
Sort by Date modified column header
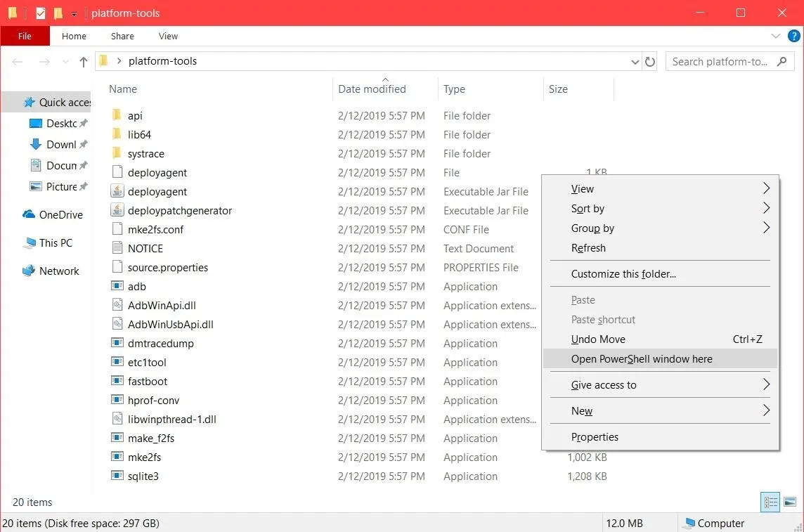pyautogui.click(x=372, y=89)
